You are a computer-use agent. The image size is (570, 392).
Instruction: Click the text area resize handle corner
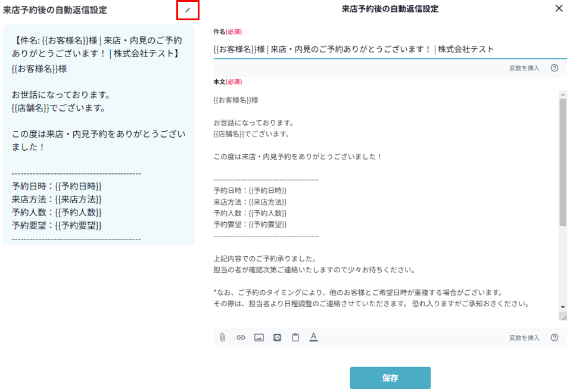pyautogui.click(x=563, y=317)
